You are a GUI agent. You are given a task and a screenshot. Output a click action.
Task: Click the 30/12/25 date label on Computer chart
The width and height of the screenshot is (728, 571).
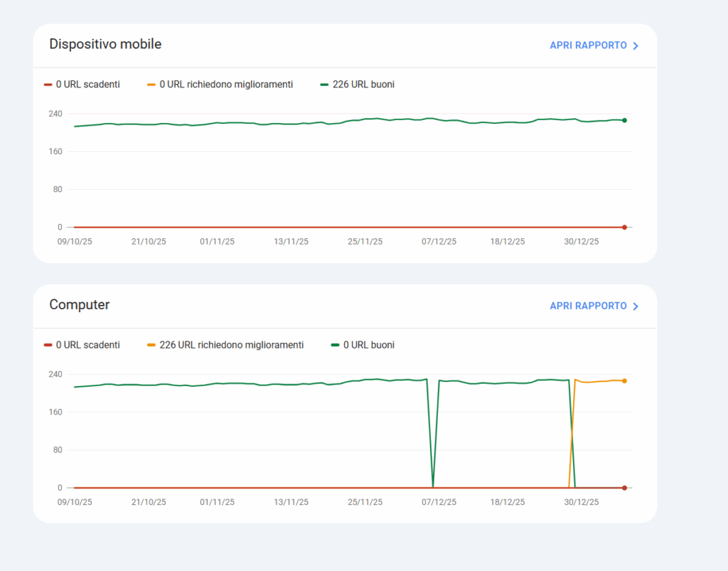pyautogui.click(x=582, y=502)
